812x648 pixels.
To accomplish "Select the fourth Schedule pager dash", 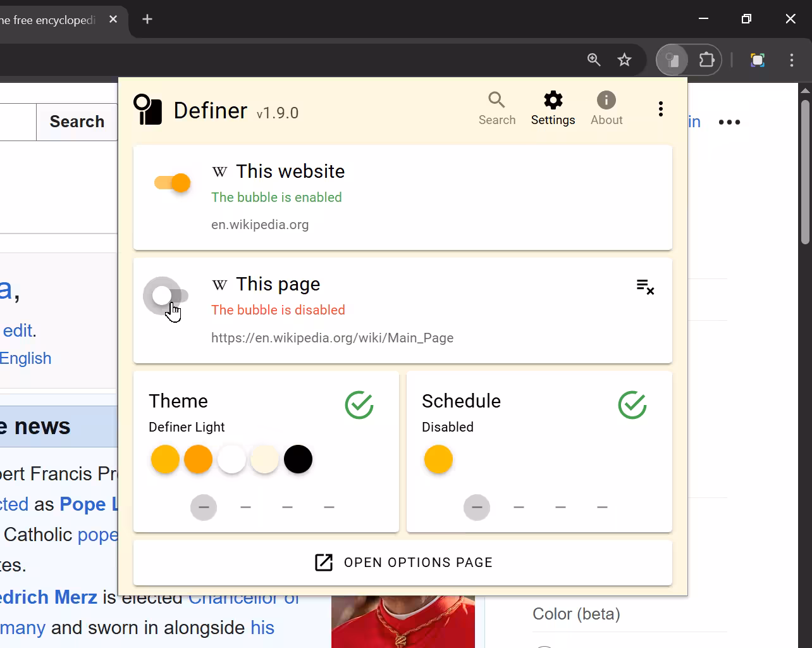I will pyautogui.click(x=602, y=508).
